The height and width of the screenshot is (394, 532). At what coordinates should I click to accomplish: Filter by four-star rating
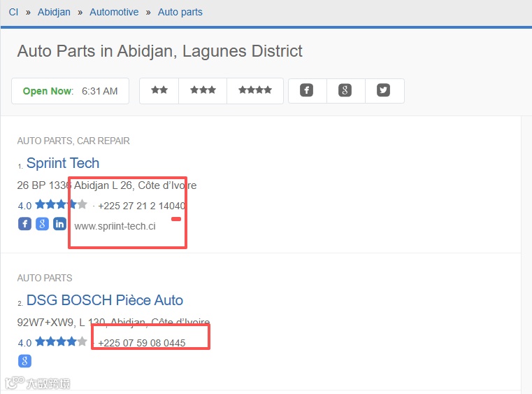(255, 90)
